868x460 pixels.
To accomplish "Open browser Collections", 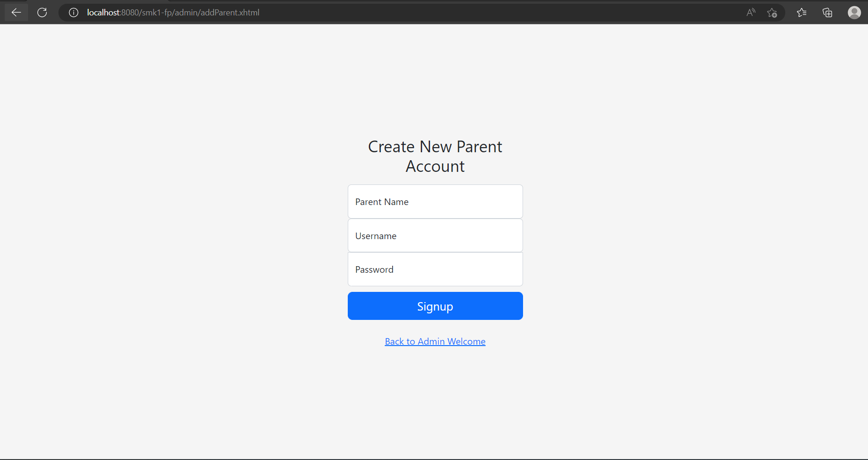I will tap(827, 13).
